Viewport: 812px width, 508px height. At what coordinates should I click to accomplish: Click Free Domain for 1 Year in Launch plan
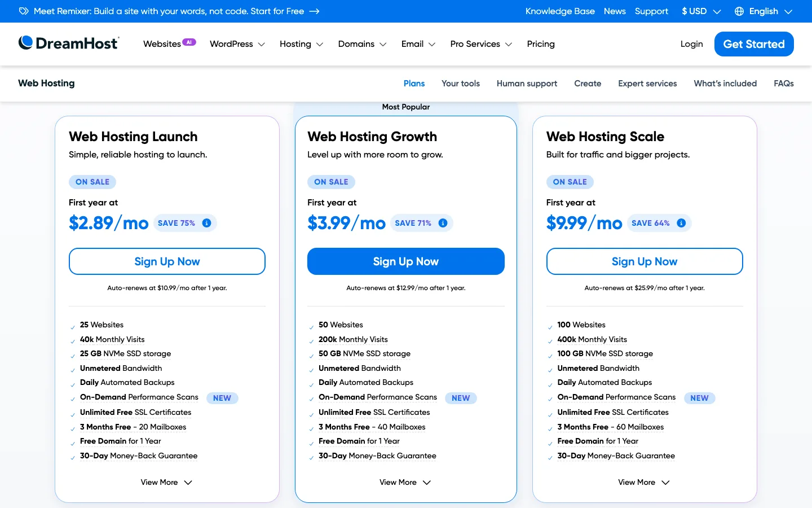[x=121, y=441]
